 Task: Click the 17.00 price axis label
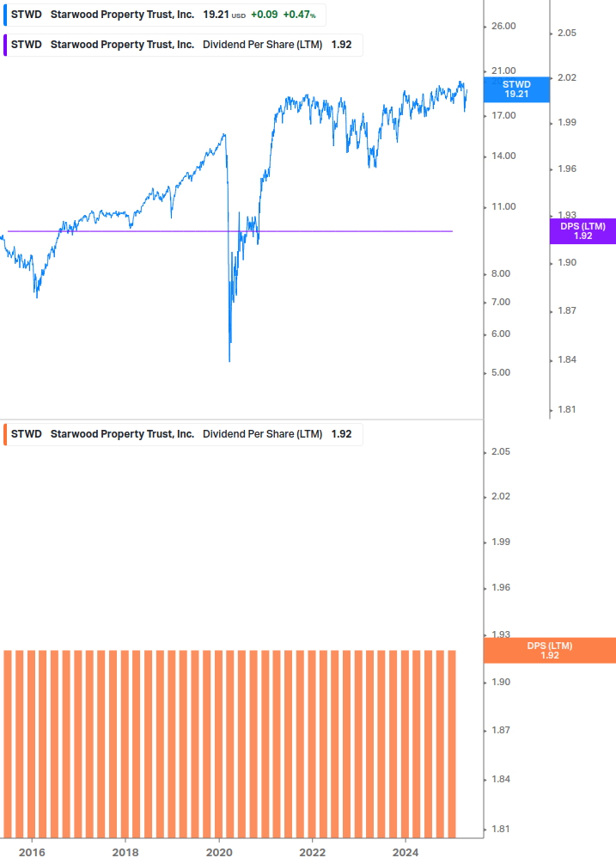[503, 115]
